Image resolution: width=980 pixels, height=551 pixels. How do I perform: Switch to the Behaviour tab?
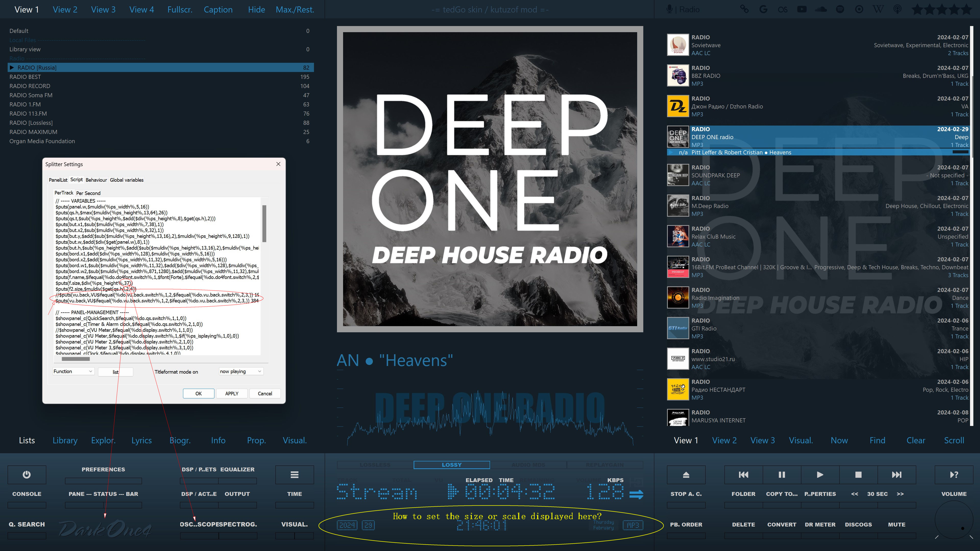pyautogui.click(x=96, y=180)
